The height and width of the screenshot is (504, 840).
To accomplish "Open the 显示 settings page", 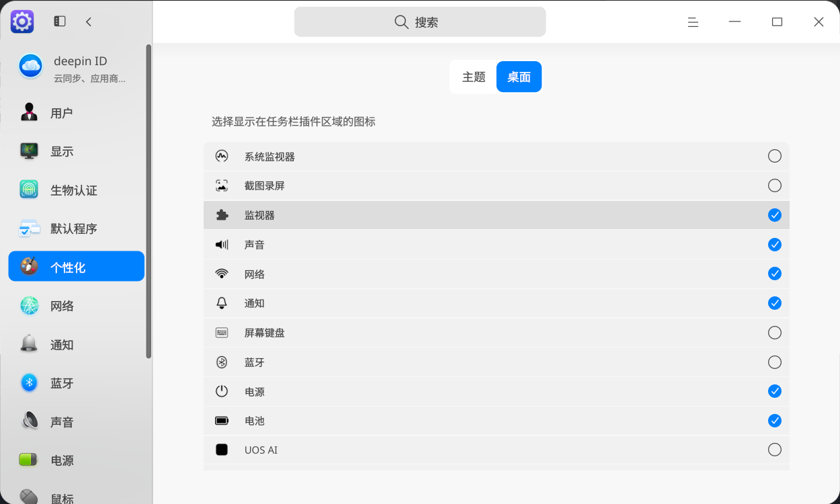I will [x=77, y=151].
